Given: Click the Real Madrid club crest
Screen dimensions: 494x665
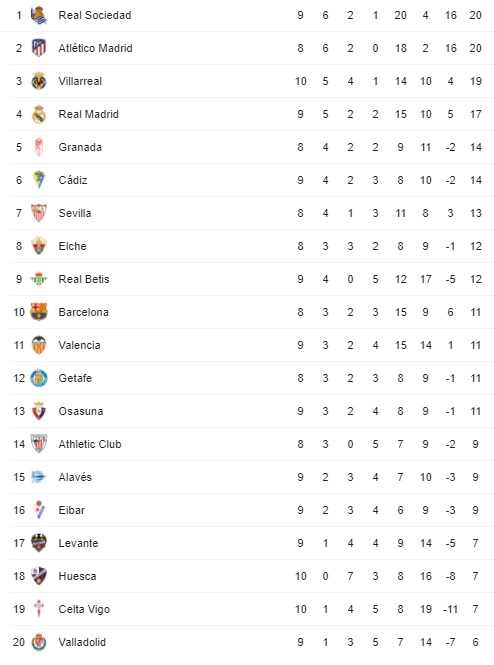Looking at the screenshot, I should [x=39, y=114].
